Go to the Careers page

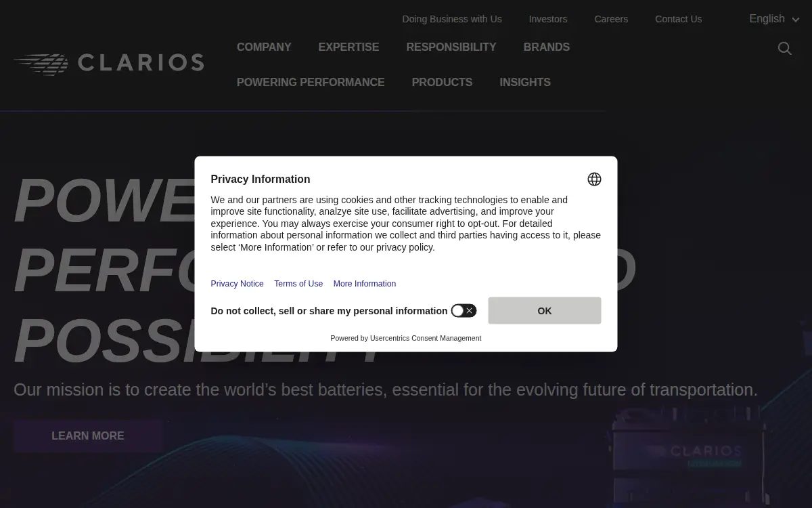[611, 19]
